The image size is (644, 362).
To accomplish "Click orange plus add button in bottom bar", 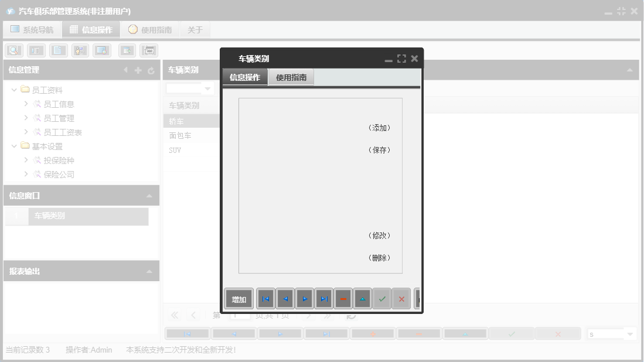I will point(373,334).
